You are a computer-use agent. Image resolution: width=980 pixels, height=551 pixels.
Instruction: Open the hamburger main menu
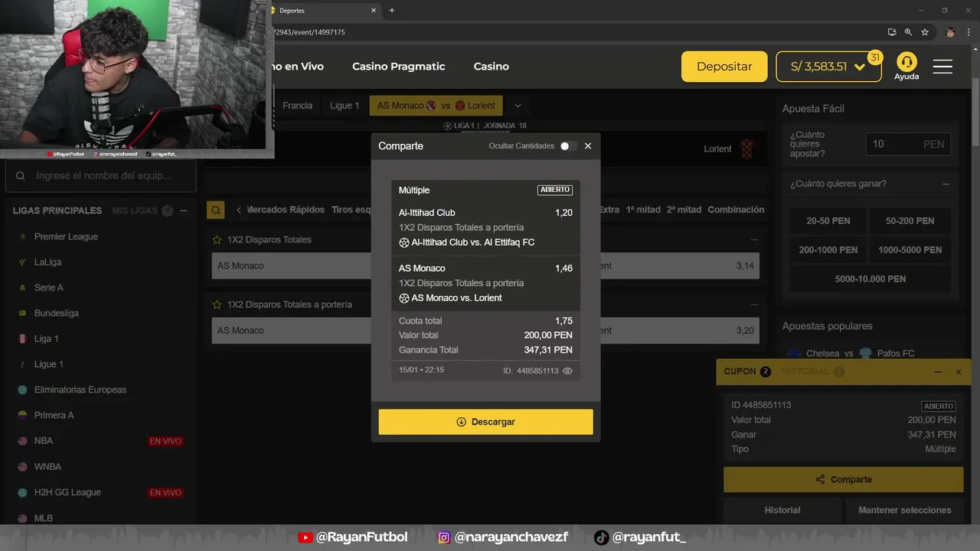pyautogui.click(x=942, y=67)
